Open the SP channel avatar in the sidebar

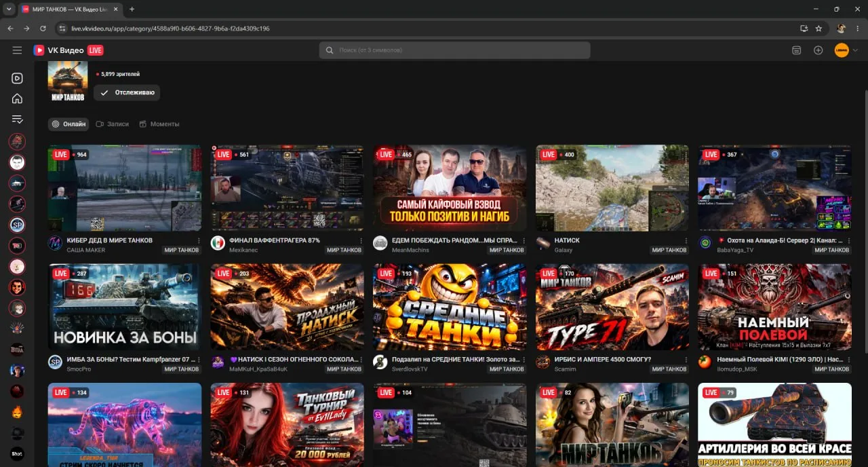[x=17, y=225]
